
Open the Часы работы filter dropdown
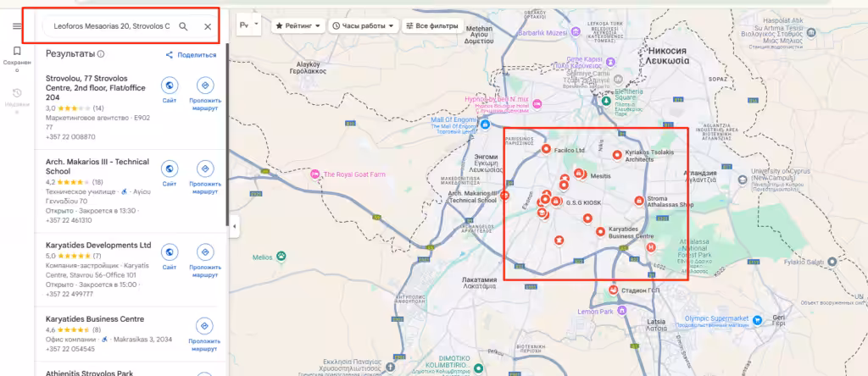pyautogui.click(x=363, y=25)
